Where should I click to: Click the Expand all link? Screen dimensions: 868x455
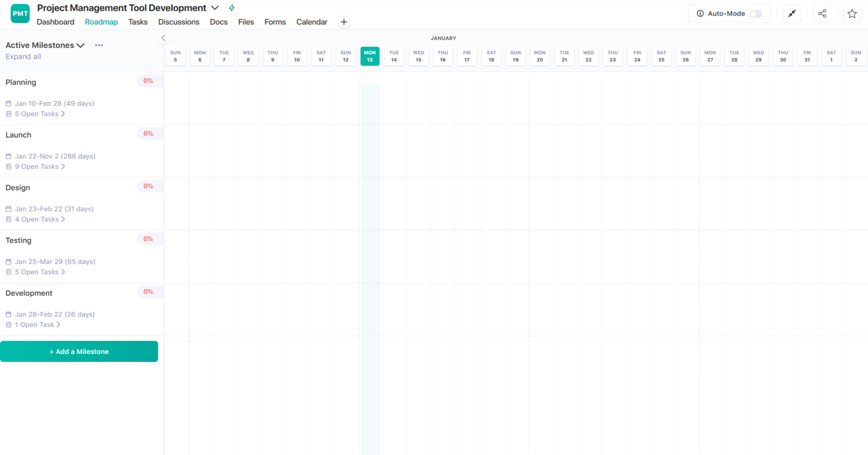click(x=23, y=57)
